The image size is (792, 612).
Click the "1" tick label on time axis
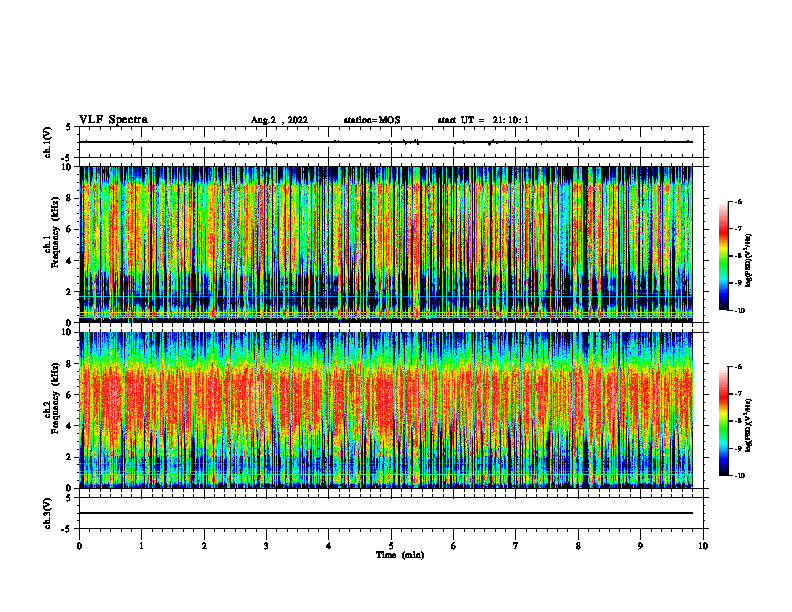click(142, 546)
